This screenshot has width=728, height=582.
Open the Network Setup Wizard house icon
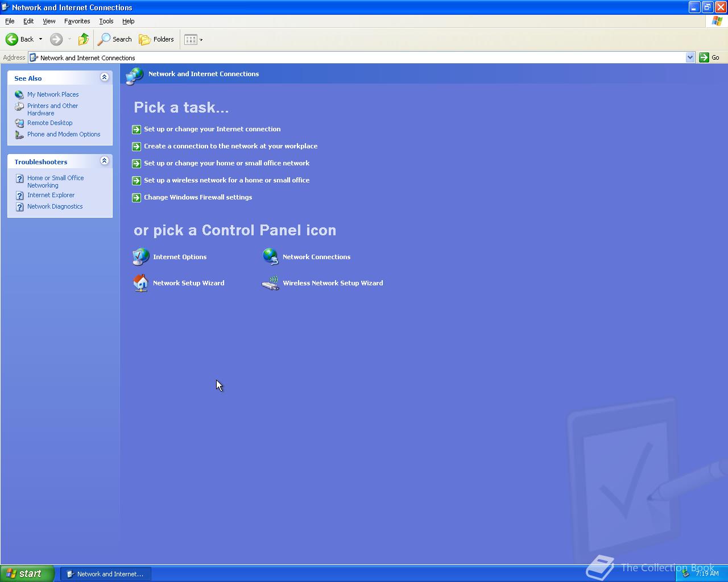coord(140,283)
